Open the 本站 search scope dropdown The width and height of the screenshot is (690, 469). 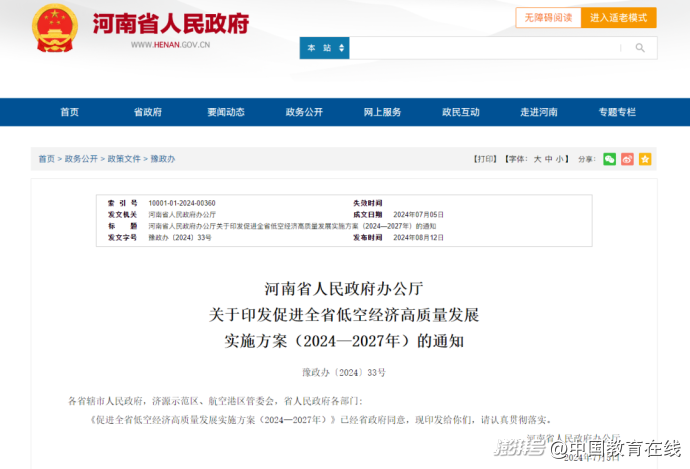pos(324,48)
